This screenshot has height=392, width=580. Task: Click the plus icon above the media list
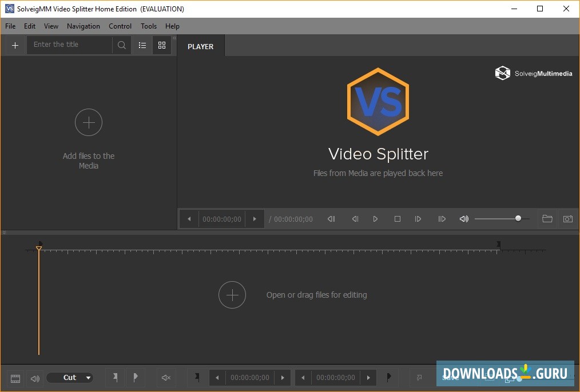click(15, 45)
